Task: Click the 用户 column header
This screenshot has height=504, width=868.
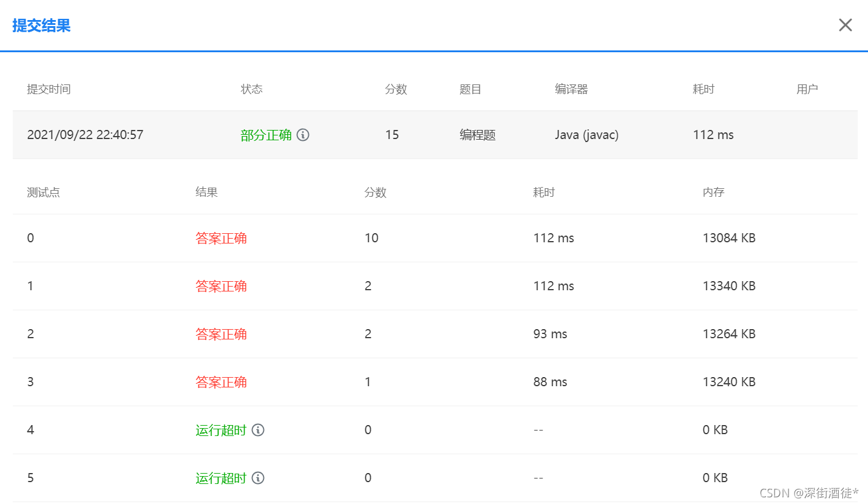Action: click(x=807, y=89)
